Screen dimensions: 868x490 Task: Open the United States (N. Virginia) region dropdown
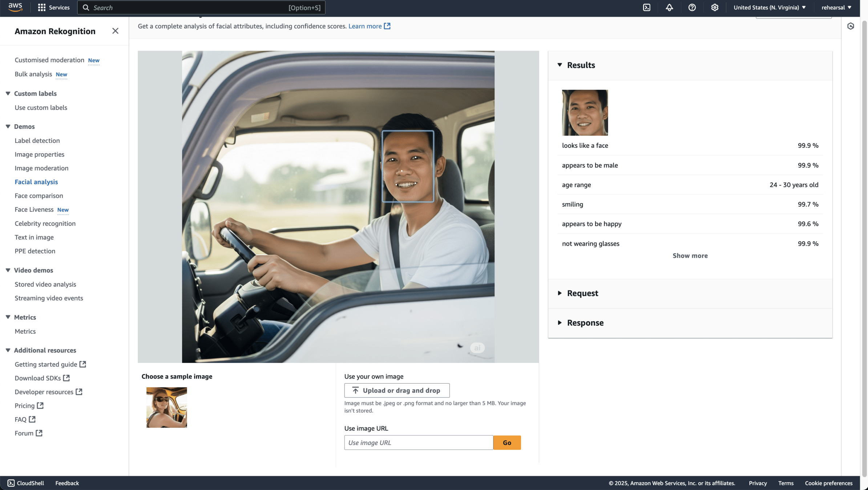tap(770, 8)
